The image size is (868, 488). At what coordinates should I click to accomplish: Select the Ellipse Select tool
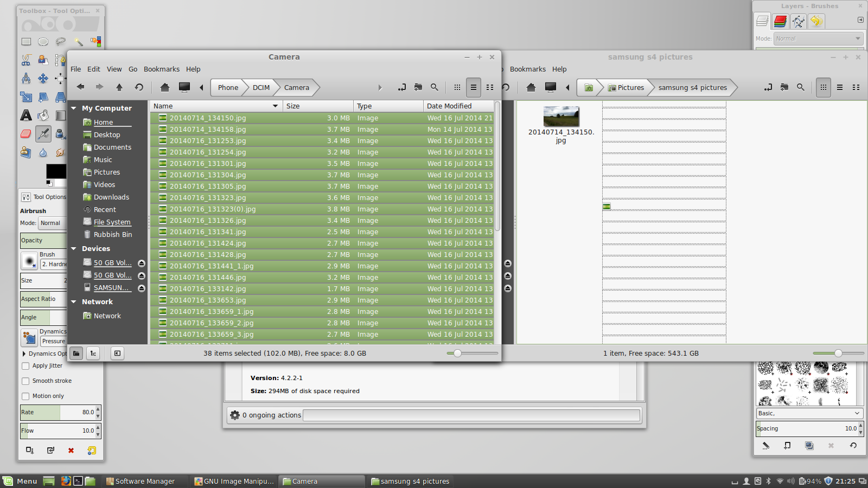tap(43, 41)
